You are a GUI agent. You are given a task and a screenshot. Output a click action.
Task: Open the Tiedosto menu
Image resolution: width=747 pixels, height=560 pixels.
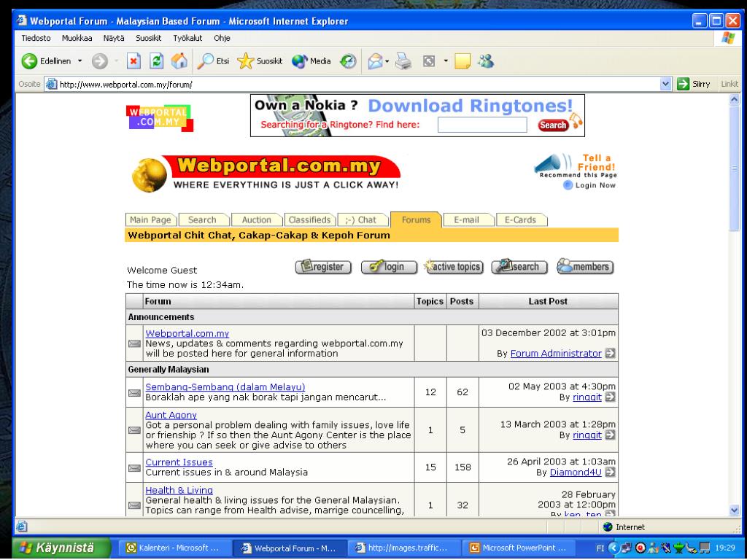click(36, 38)
